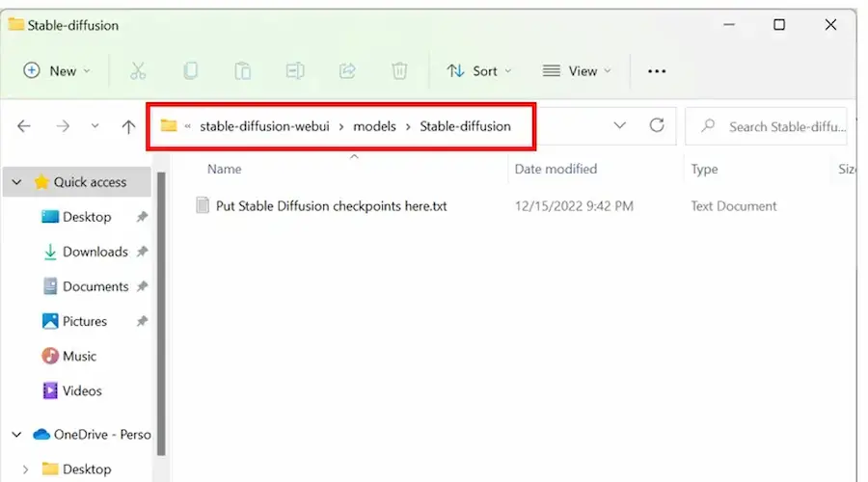Click the Share icon in toolbar
The width and height of the screenshot is (868, 482).
pyautogui.click(x=347, y=70)
